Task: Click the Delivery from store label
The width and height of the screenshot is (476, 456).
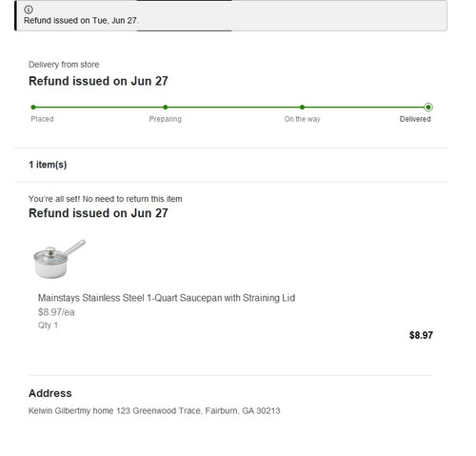Action: coord(64,65)
